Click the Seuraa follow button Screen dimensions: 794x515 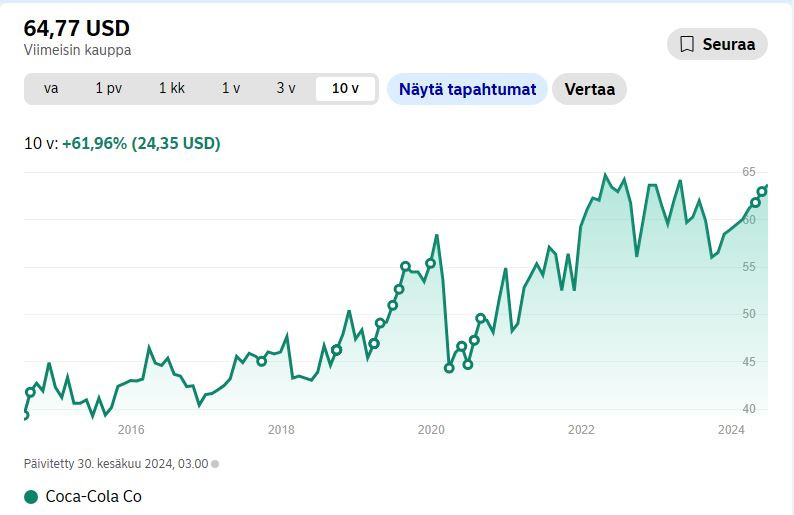(x=717, y=44)
